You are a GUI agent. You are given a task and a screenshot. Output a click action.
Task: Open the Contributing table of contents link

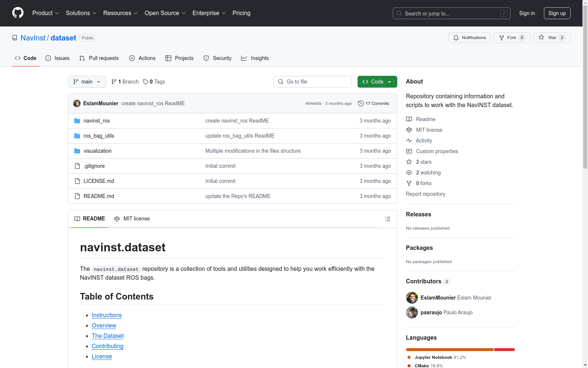click(107, 346)
